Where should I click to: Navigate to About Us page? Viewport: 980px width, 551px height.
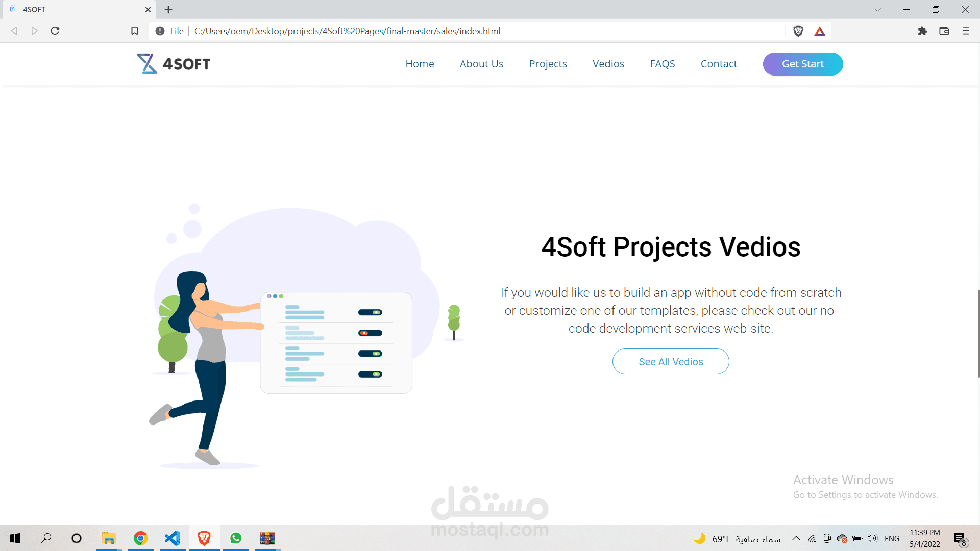coord(481,64)
